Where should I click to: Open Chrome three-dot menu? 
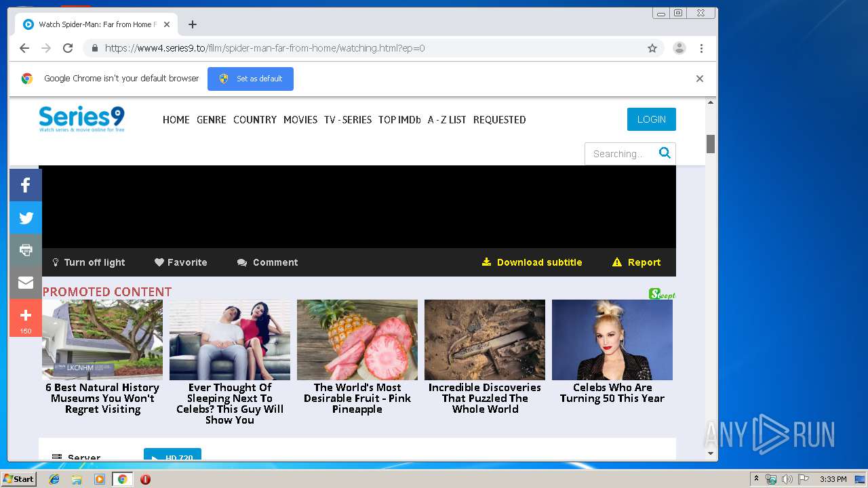[701, 48]
